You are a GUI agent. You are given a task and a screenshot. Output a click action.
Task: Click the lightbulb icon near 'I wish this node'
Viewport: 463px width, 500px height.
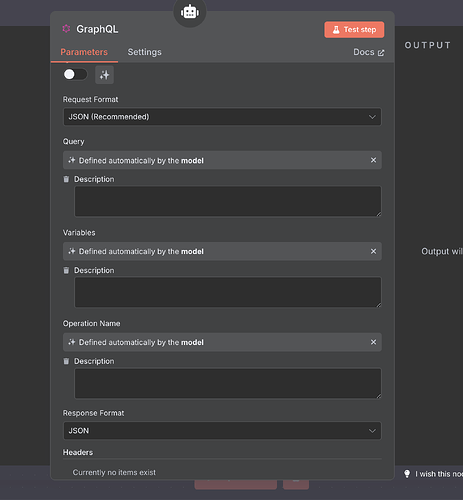(407, 474)
